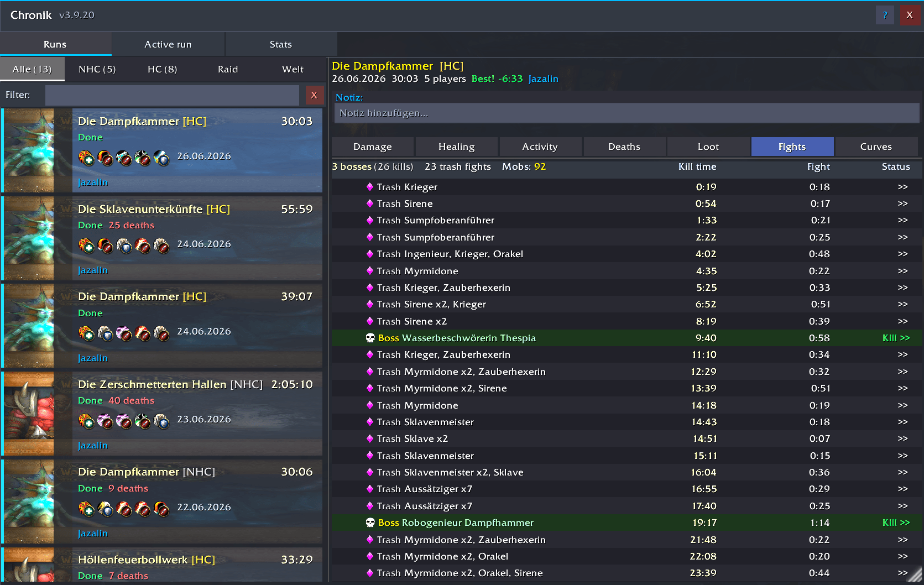This screenshot has height=585, width=924.
Task: Select healer icon in Die Zerschmetterten Hallen run
Action: point(86,421)
